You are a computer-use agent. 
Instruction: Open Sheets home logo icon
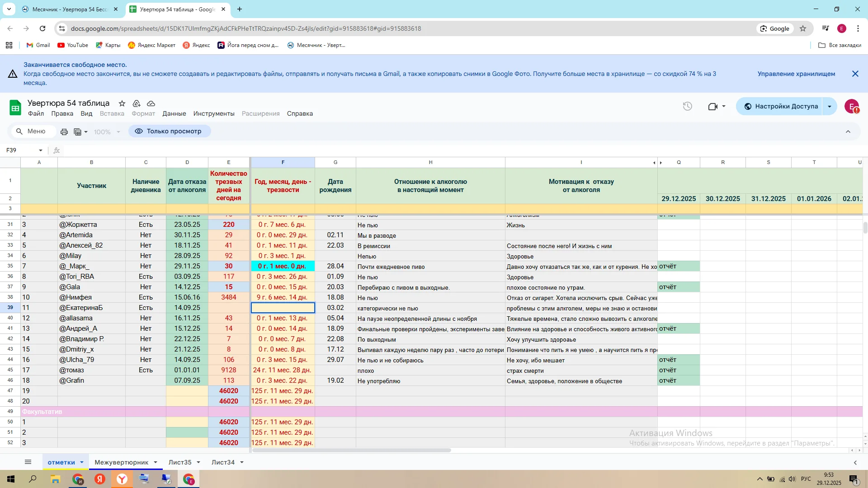[15, 108]
